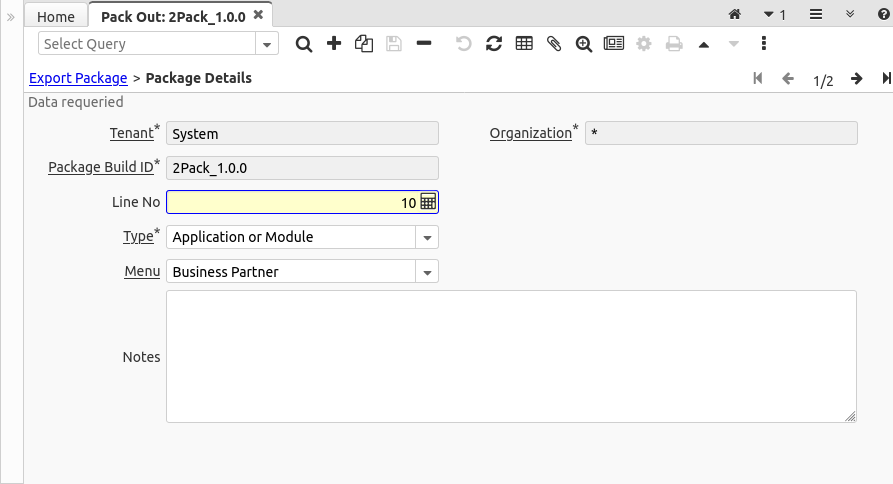This screenshot has width=893, height=484.
Task: Expand the Type dropdown
Action: tap(427, 238)
